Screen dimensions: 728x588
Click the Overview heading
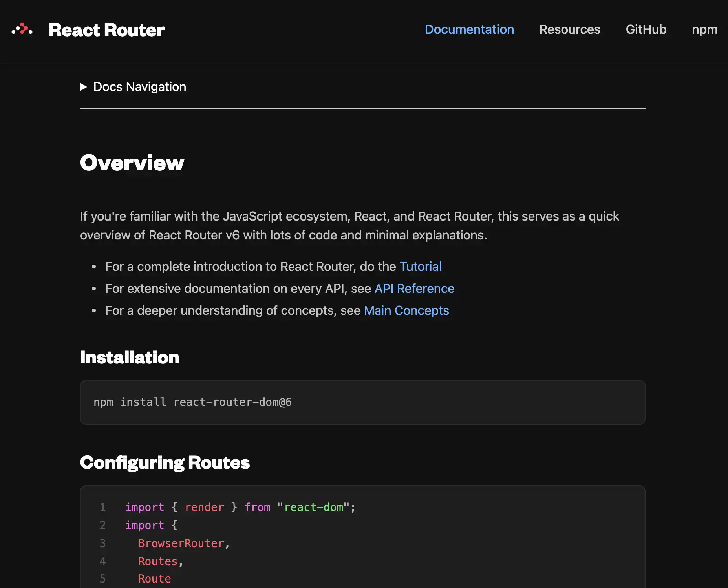coord(132,163)
